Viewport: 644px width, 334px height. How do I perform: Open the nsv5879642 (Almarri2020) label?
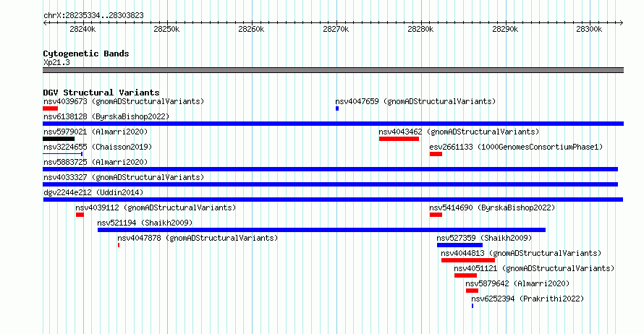(517, 283)
